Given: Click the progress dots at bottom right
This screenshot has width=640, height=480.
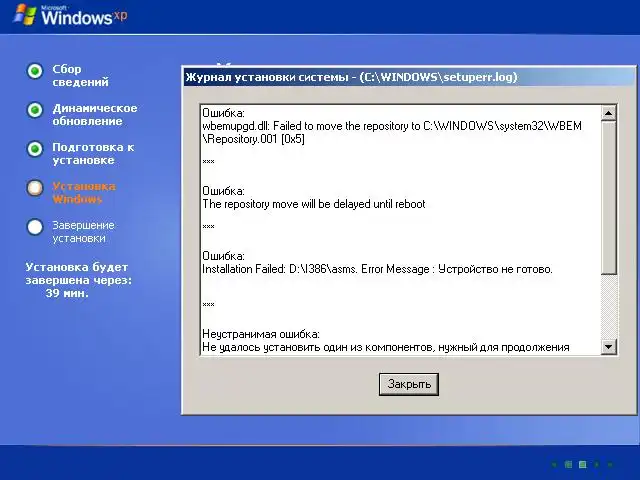Looking at the screenshot, I should click(x=582, y=464).
